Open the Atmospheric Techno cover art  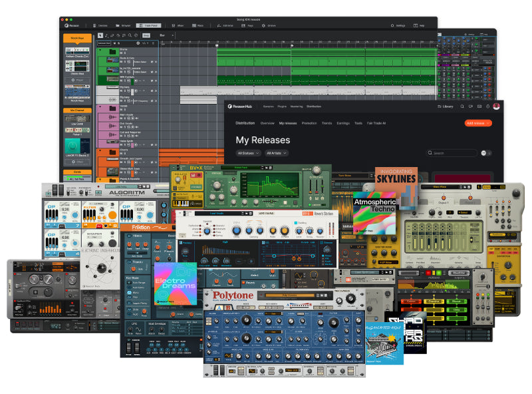374,213
